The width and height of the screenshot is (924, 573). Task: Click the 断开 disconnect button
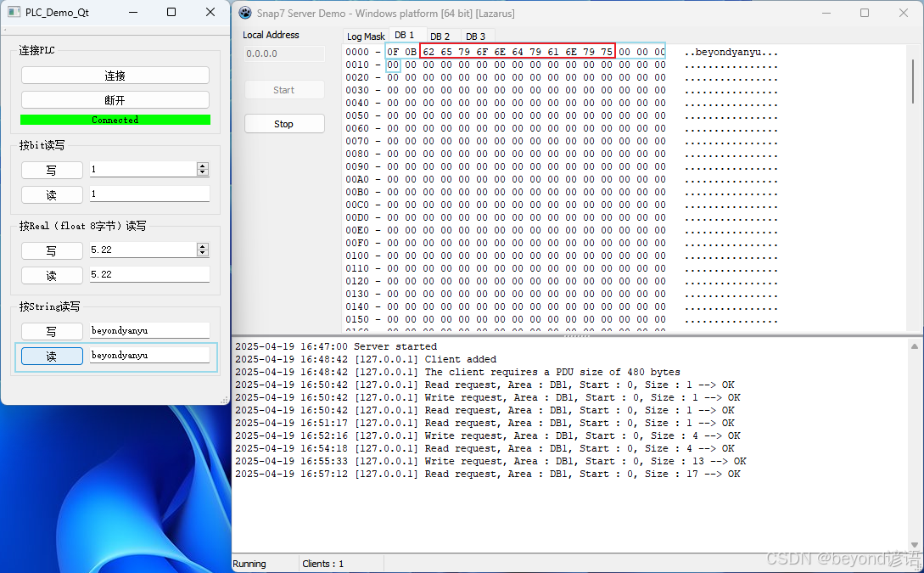tap(115, 99)
